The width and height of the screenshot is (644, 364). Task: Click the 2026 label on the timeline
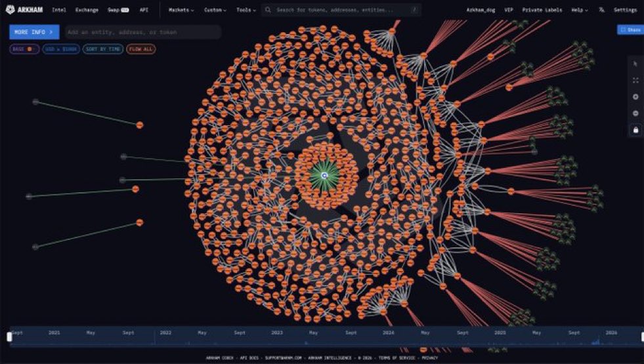coord(611,333)
